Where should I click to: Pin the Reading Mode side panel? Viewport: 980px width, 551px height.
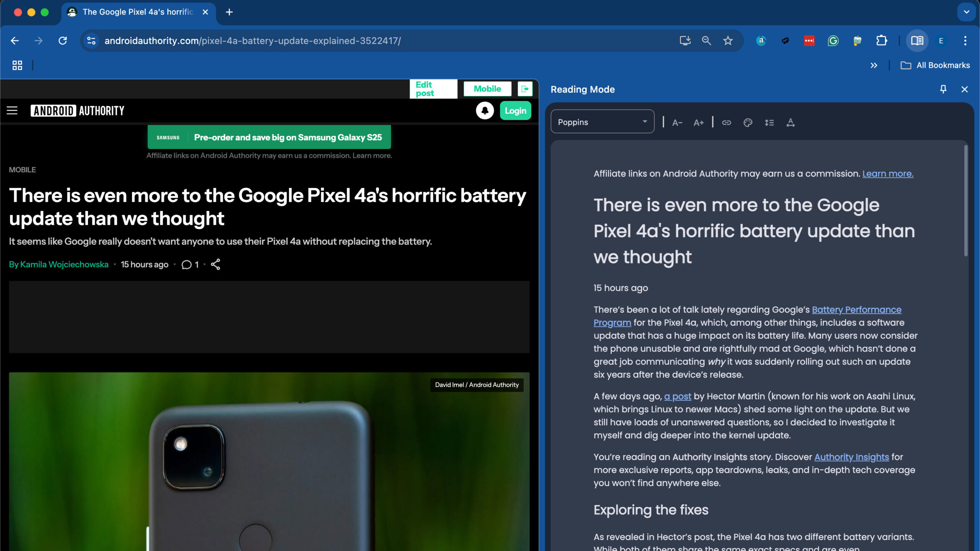click(x=943, y=89)
